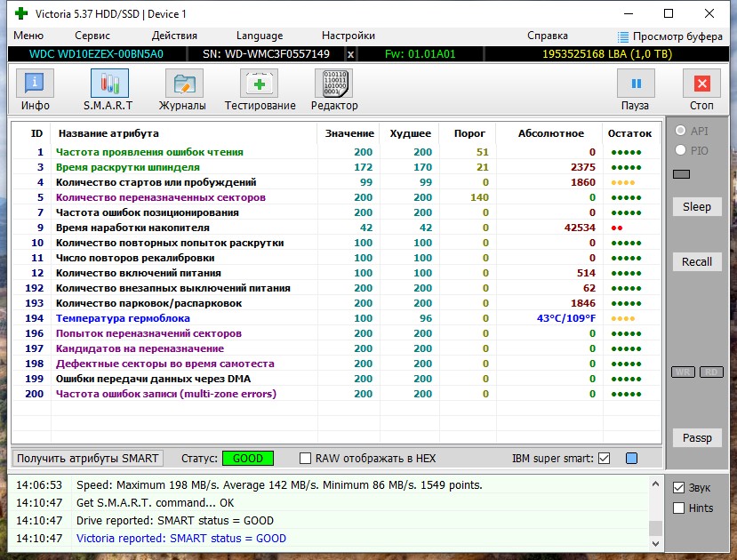
Task: Select row Частота проявления ошибок чтения
Action: pos(336,152)
